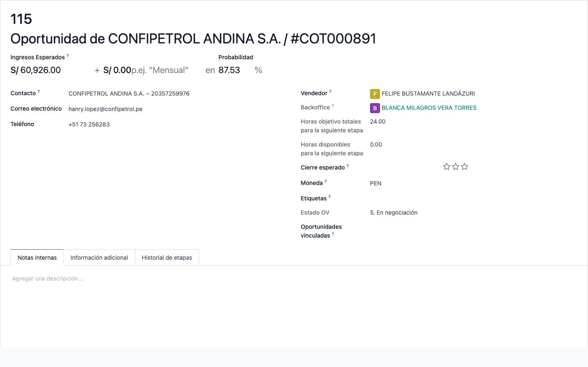Image resolution: width=588 pixels, height=367 pixels.
Task: Click Blanca Milagros avatar icon
Action: (375, 108)
